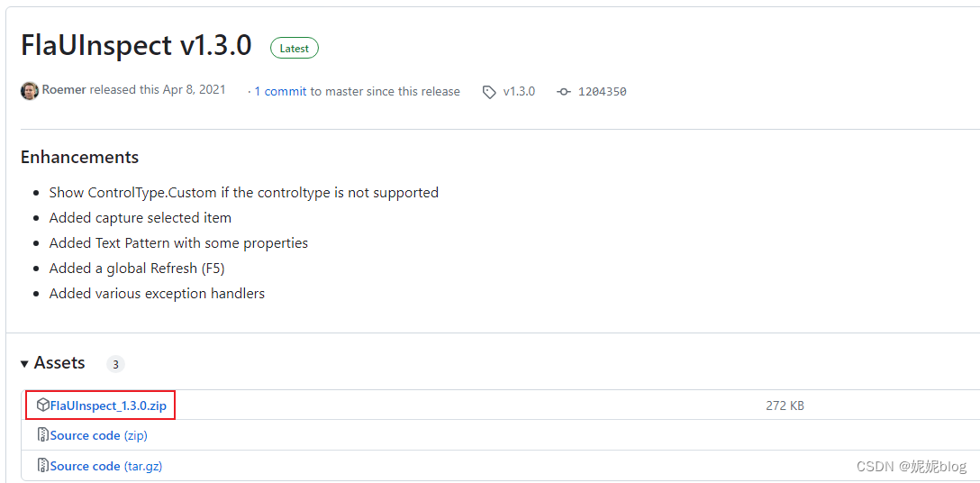Click the Assets count badge showing 3
980x483 pixels.
tap(115, 364)
